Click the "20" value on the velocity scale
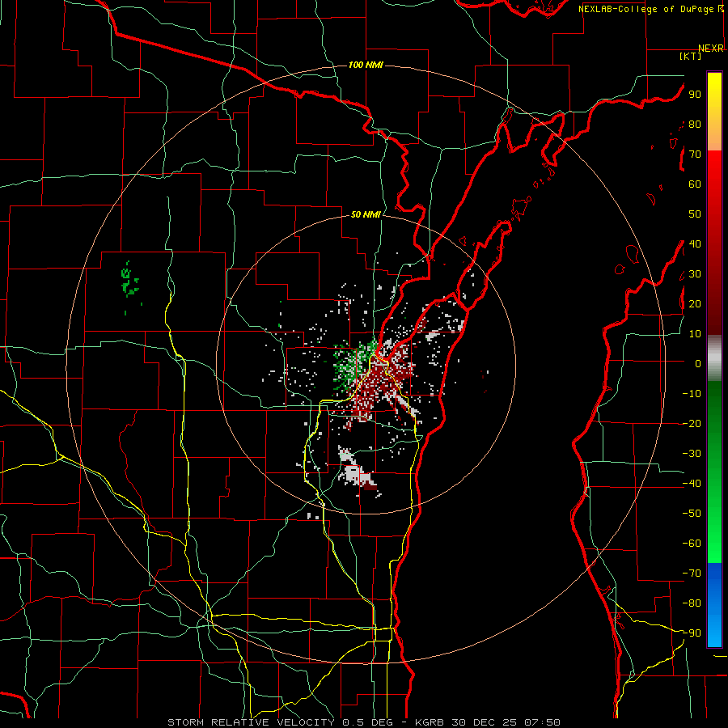This screenshot has width=728, height=728. click(x=695, y=303)
